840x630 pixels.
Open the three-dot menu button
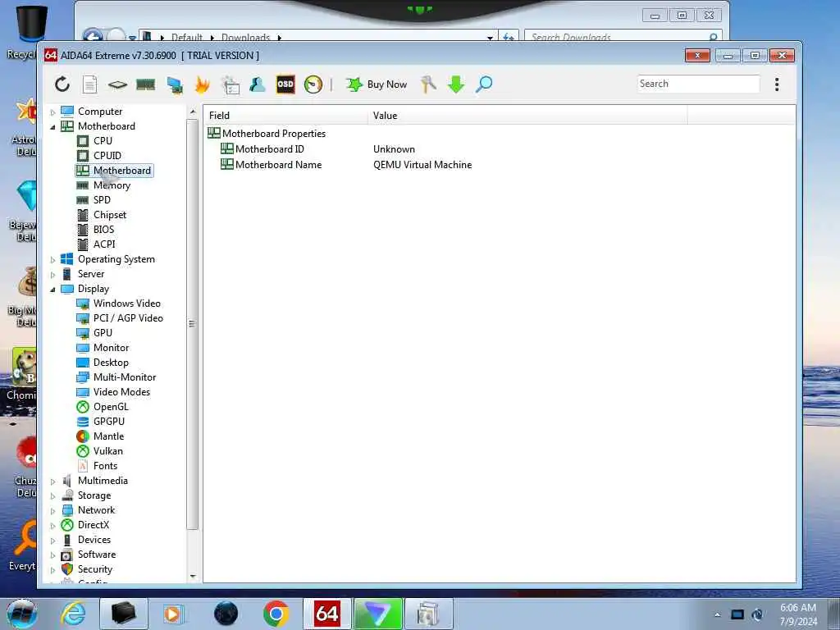click(x=777, y=84)
